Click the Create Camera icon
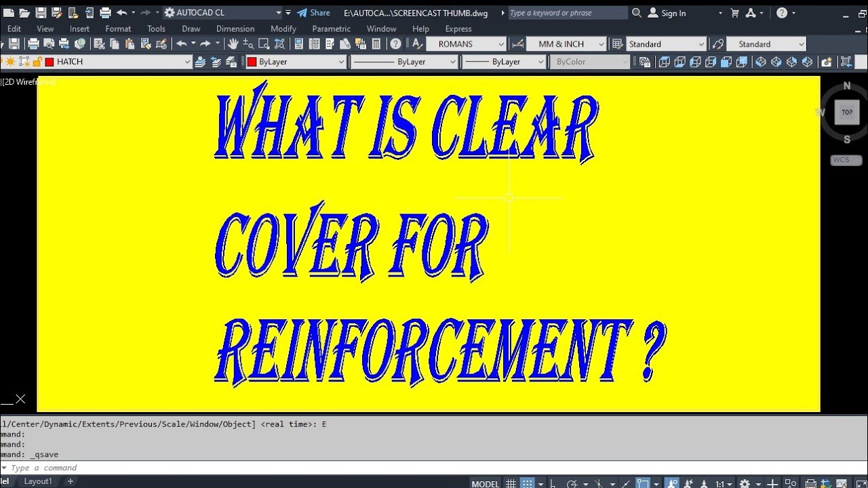Image resolution: width=868 pixels, height=488 pixels. click(x=826, y=62)
